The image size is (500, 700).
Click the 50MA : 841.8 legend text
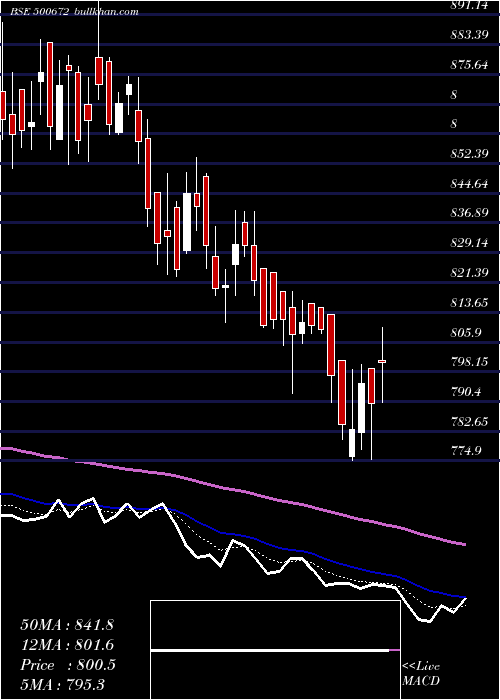[67, 625]
